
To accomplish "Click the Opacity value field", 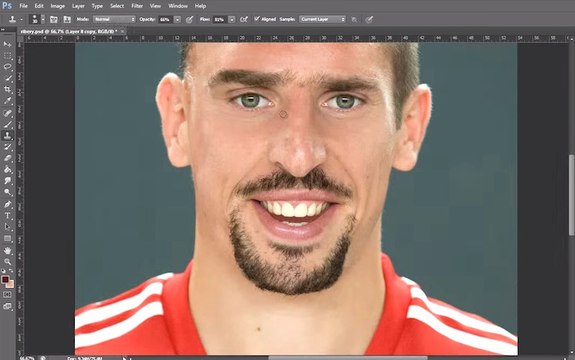I will [165, 19].
